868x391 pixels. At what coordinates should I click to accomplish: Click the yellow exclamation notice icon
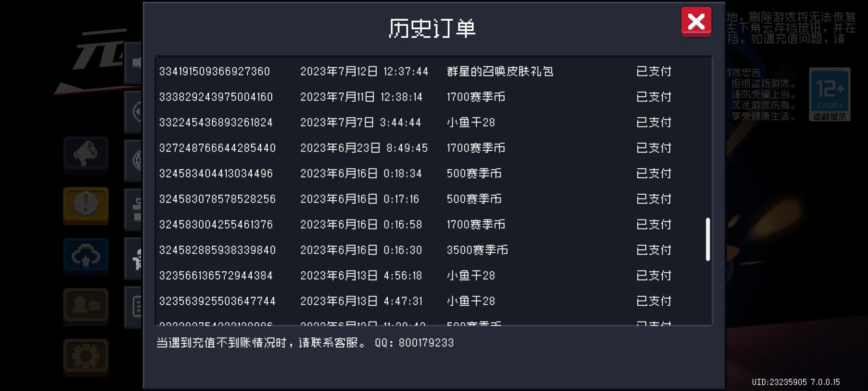tap(86, 205)
